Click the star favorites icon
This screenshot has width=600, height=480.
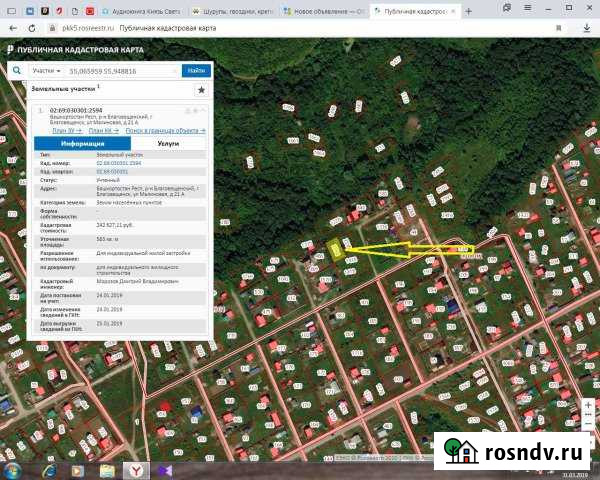[x=201, y=90]
